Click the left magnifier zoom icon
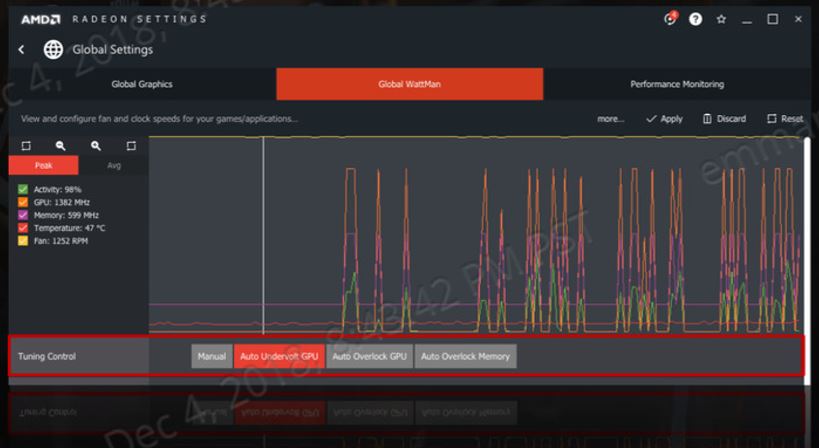 [x=61, y=146]
